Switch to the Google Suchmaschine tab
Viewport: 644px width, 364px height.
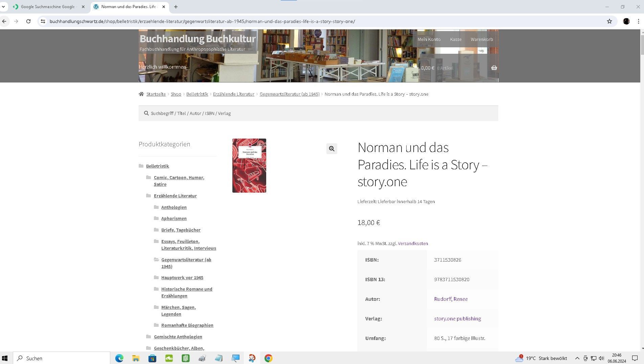click(47, 7)
